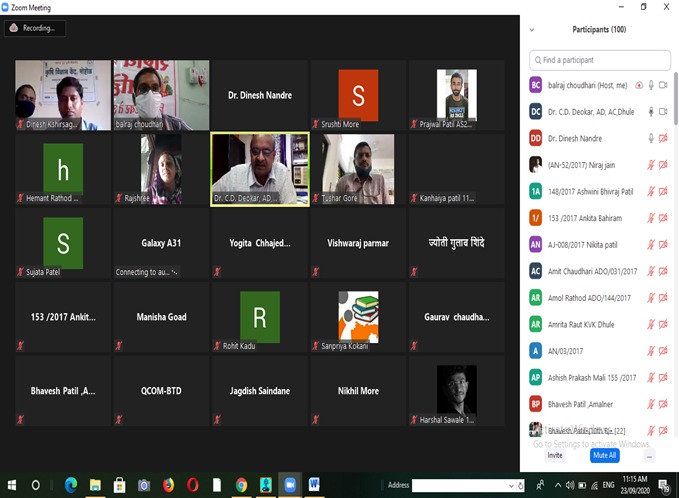
Task: Open Opera browser from taskbar
Action: click(x=192, y=485)
